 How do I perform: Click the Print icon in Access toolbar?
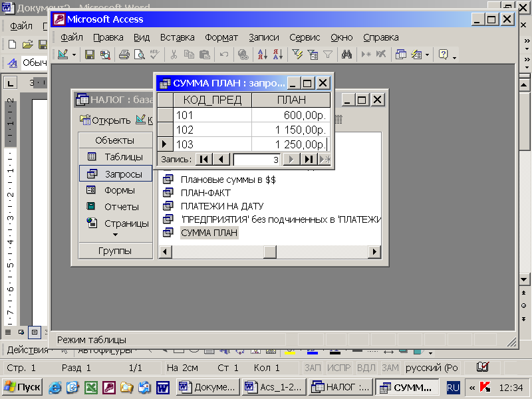point(124,55)
